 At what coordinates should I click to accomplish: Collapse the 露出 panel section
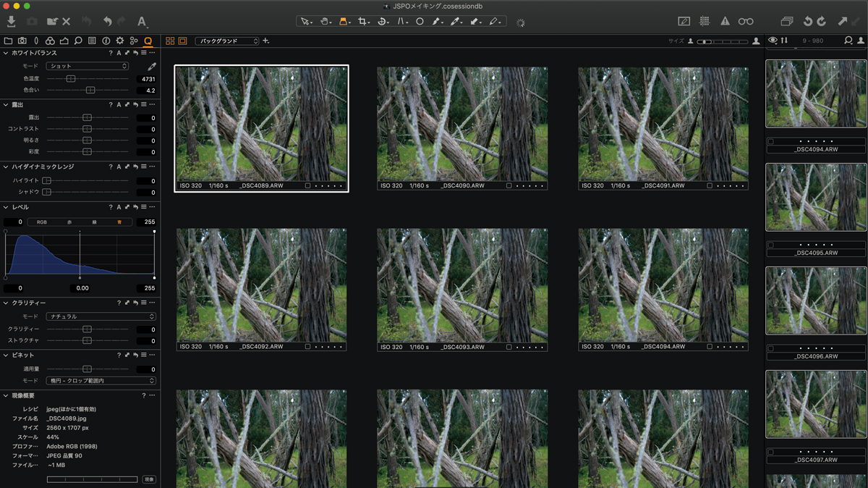(x=6, y=104)
